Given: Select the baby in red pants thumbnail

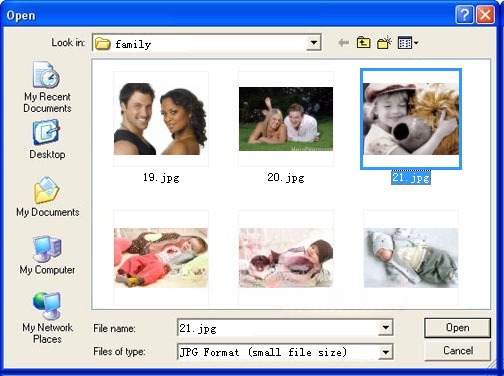Looking at the screenshot, I should point(161,257).
